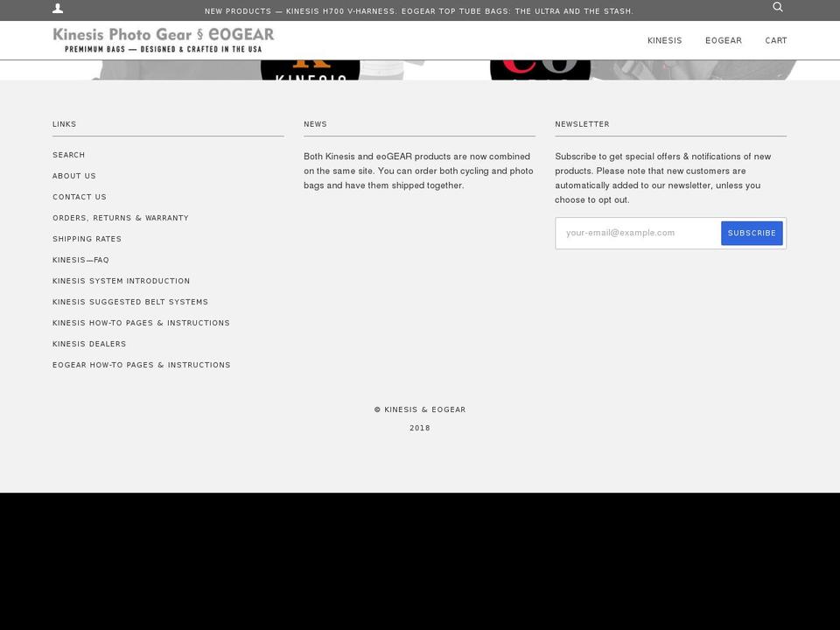Follow the SEARCH footer link
840x630 pixels.
(x=68, y=155)
